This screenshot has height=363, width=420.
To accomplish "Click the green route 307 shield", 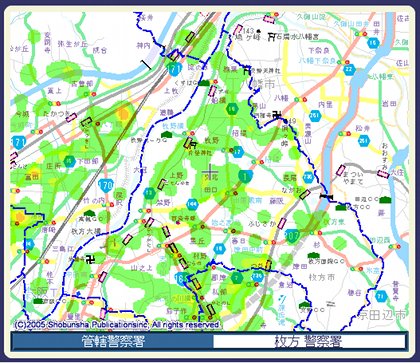I will (293, 235).
